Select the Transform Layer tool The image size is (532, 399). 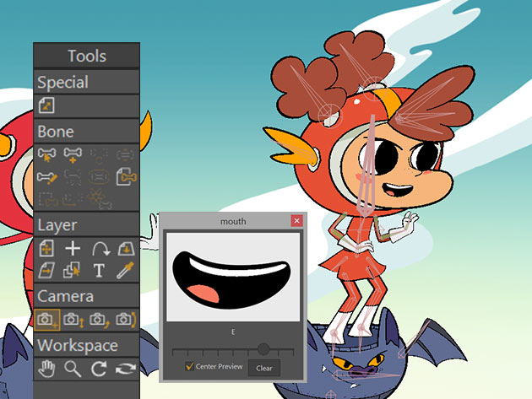pyautogui.click(x=46, y=248)
